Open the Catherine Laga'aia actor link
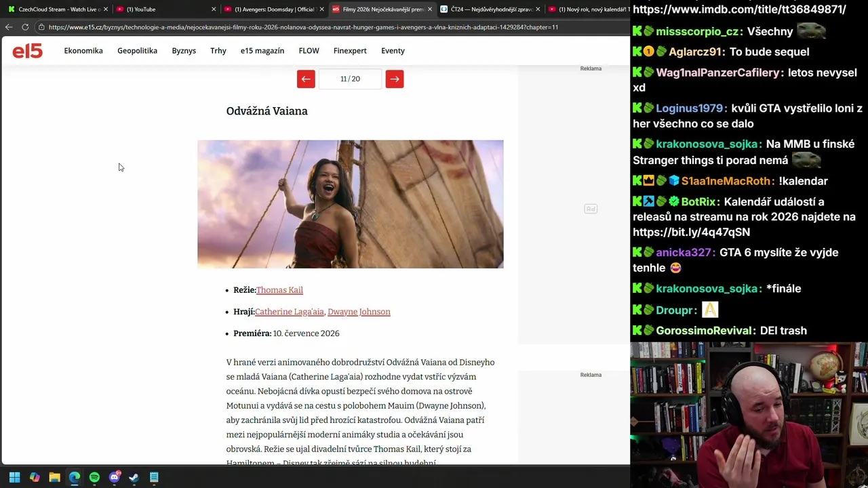The height and width of the screenshot is (488, 868). [290, 312]
